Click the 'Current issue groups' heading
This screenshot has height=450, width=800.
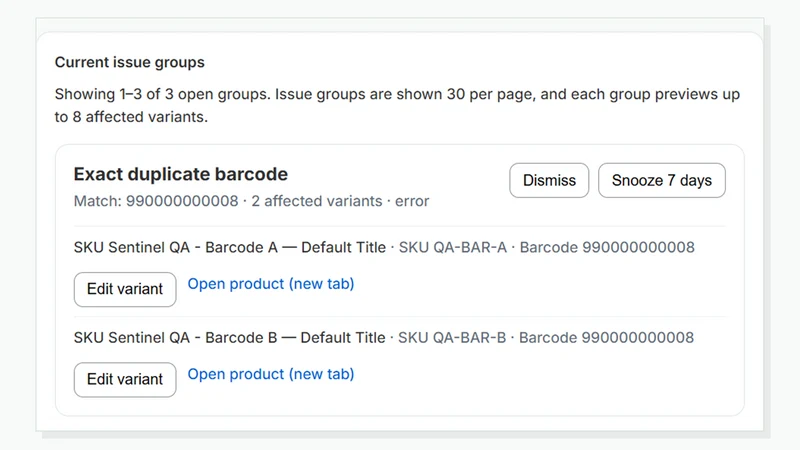(x=130, y=62)
